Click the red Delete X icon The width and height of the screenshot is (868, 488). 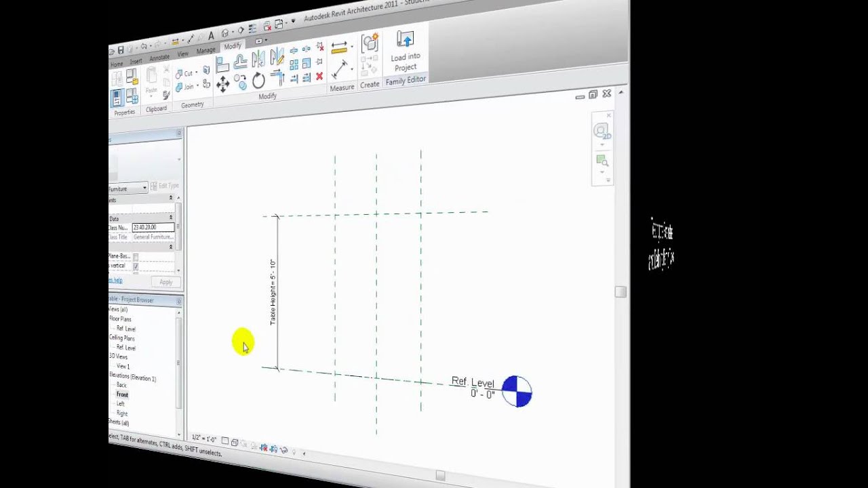(319, 76)
